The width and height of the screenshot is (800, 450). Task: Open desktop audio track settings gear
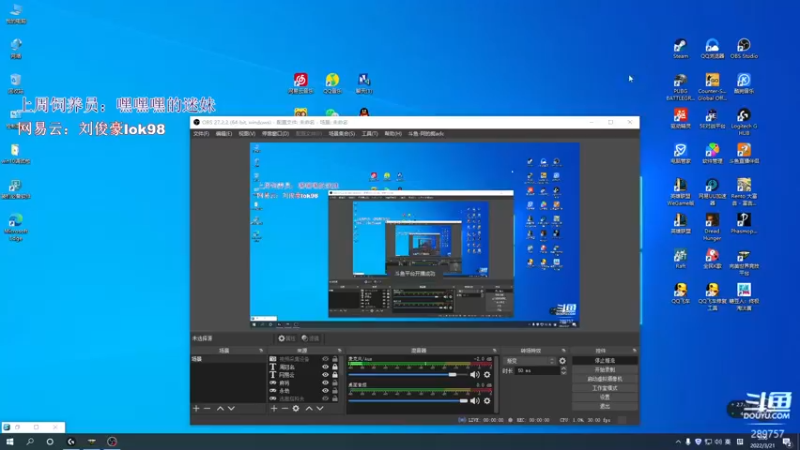click(x=487, y=401)
